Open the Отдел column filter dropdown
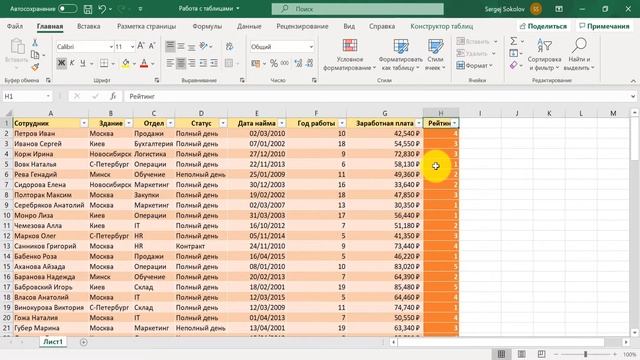 (170, 123)
